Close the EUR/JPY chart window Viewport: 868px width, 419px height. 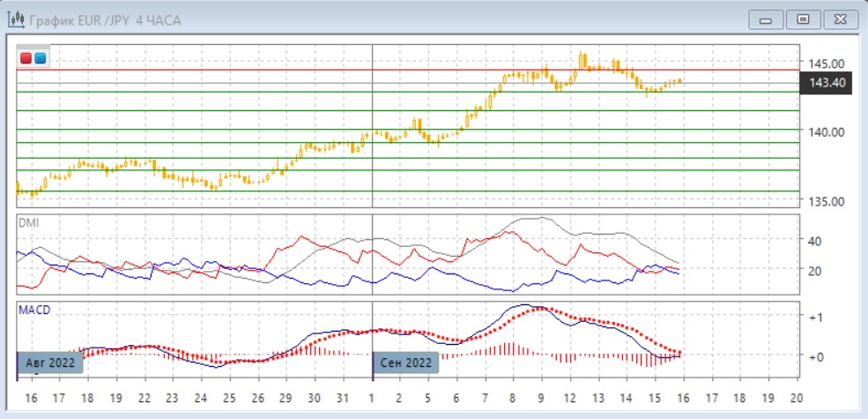click(x=839, y=19)
